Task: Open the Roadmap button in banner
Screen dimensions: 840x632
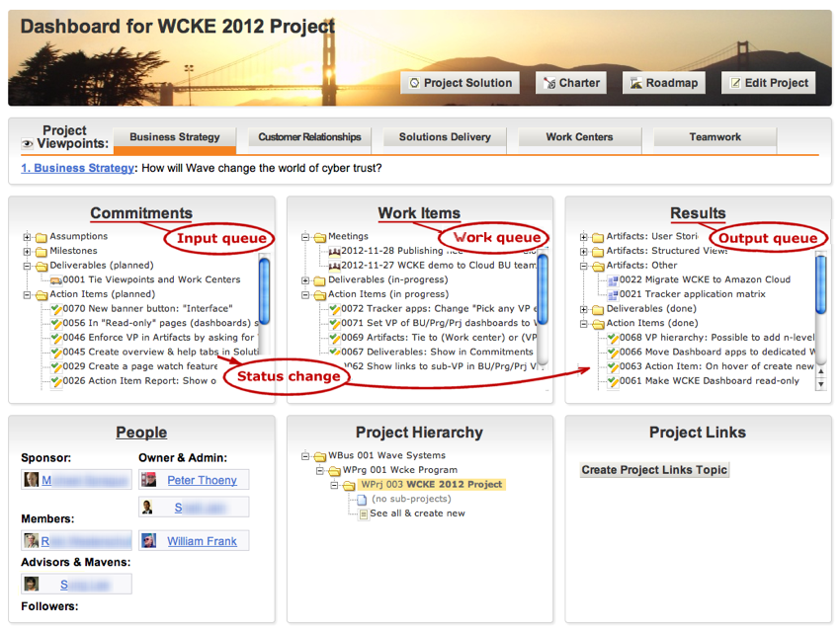Action: click(x=663, y=83)
